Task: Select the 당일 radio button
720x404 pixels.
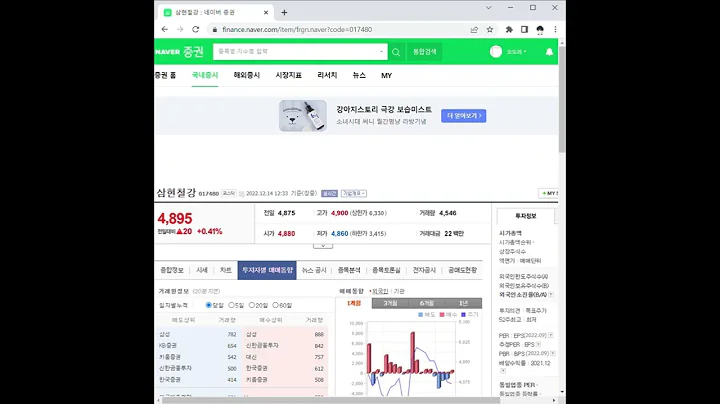Action: 209,305
